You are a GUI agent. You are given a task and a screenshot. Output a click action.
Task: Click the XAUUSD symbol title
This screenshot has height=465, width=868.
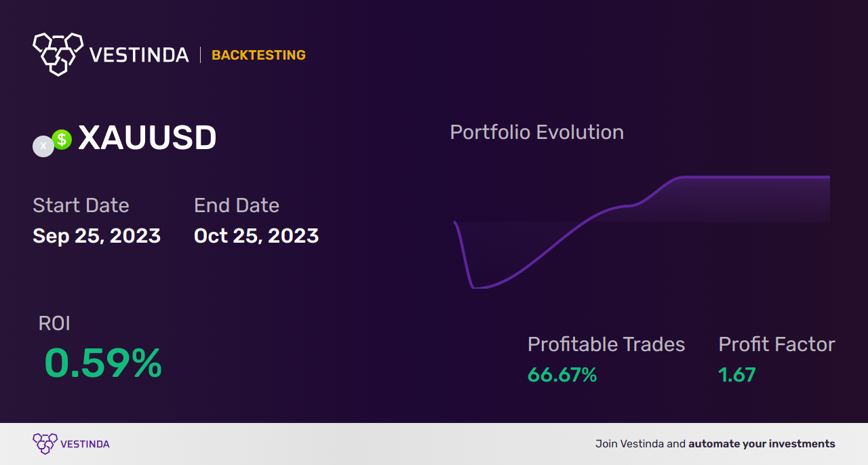147,138
